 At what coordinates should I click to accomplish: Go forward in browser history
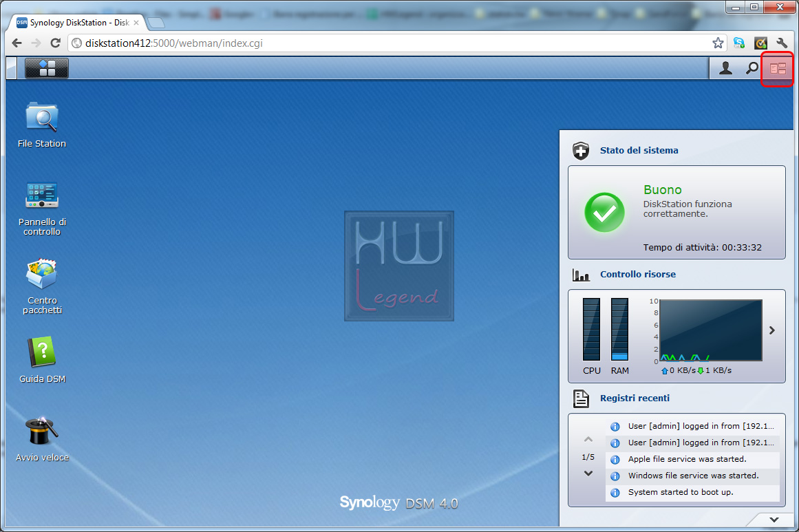point(36,43)
